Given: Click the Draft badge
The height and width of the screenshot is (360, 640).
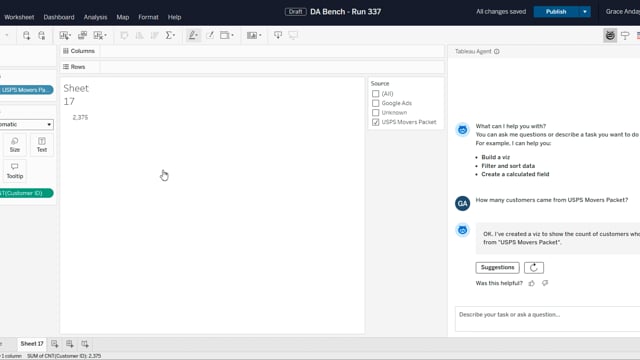Looking at the screenshot, I should tap(296, 12).
